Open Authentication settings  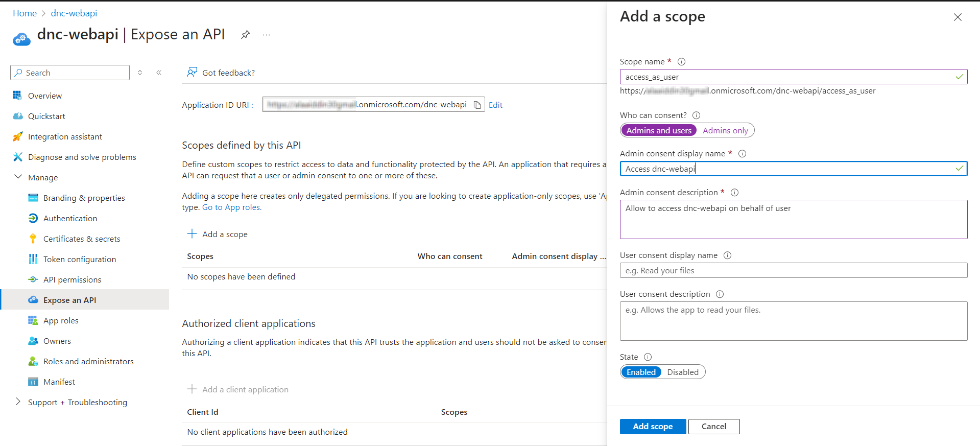coord(70,218)
